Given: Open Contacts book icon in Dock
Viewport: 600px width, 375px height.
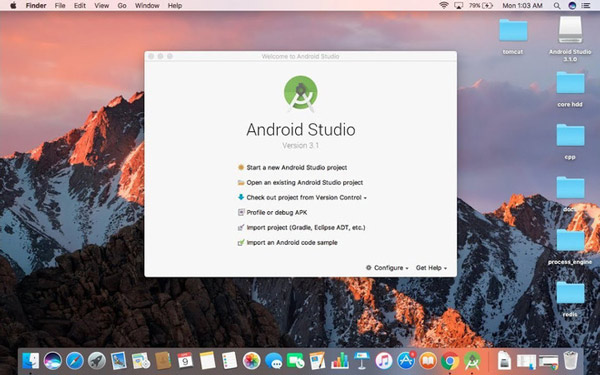Looking at the screenshot, I should point(163,360).
